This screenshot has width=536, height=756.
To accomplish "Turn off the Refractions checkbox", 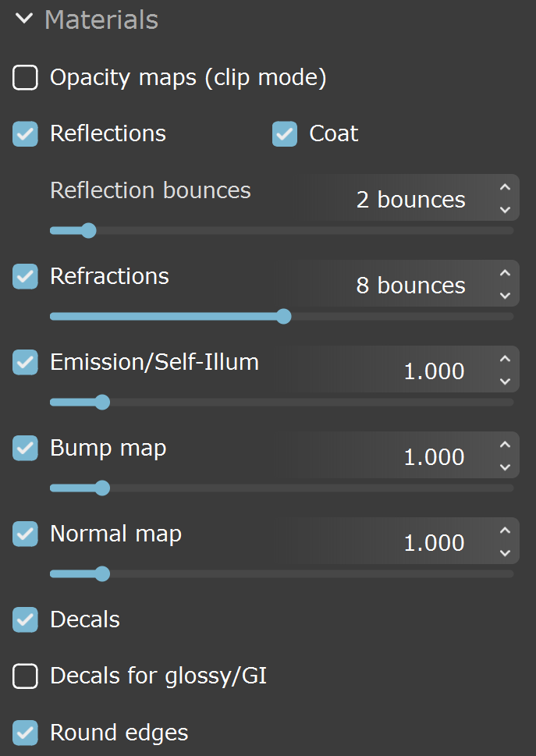I will (25, 276).
